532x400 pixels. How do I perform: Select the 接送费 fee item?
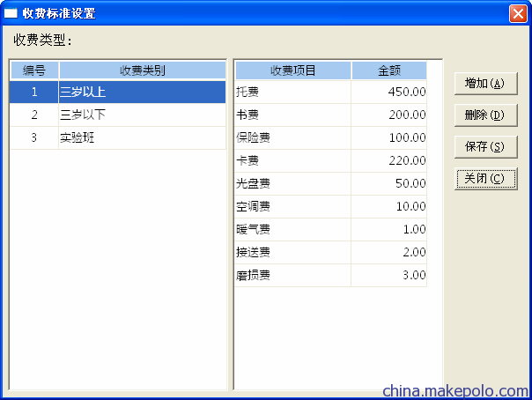point(292,252)
